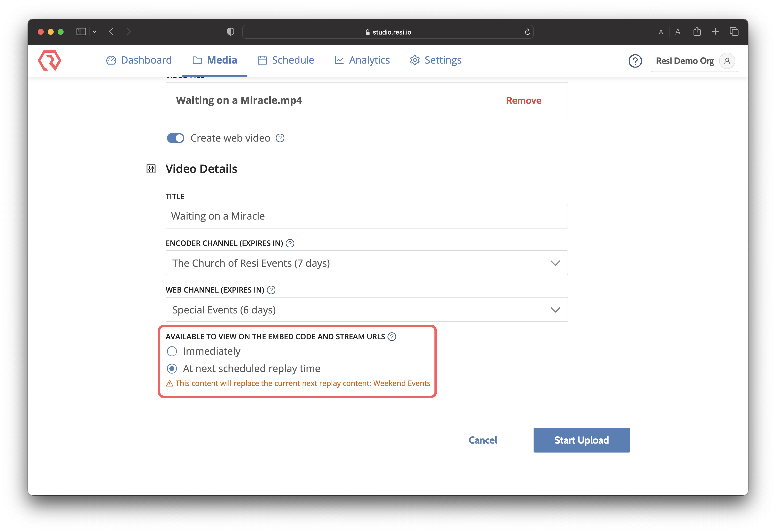The image size is (776, 532).
Task: Click Safari privacy shield icon
Action: pos(231,32)
